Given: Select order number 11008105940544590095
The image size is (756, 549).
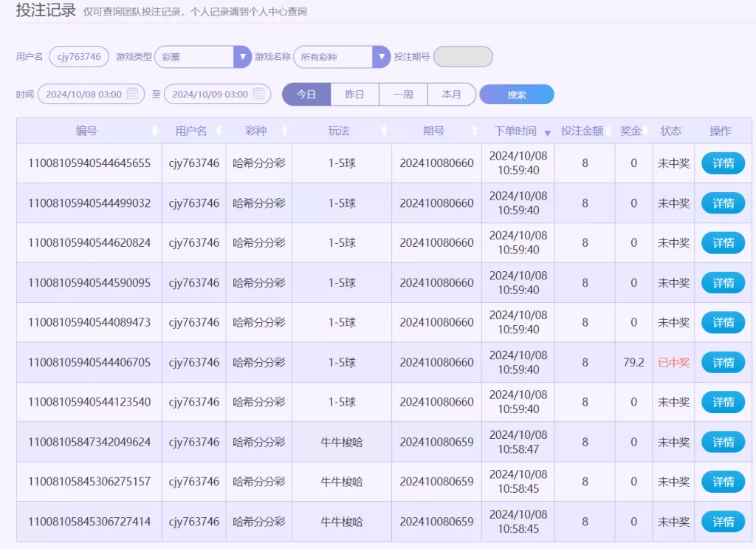Looking at the screenshot, I should click(89, 283).
